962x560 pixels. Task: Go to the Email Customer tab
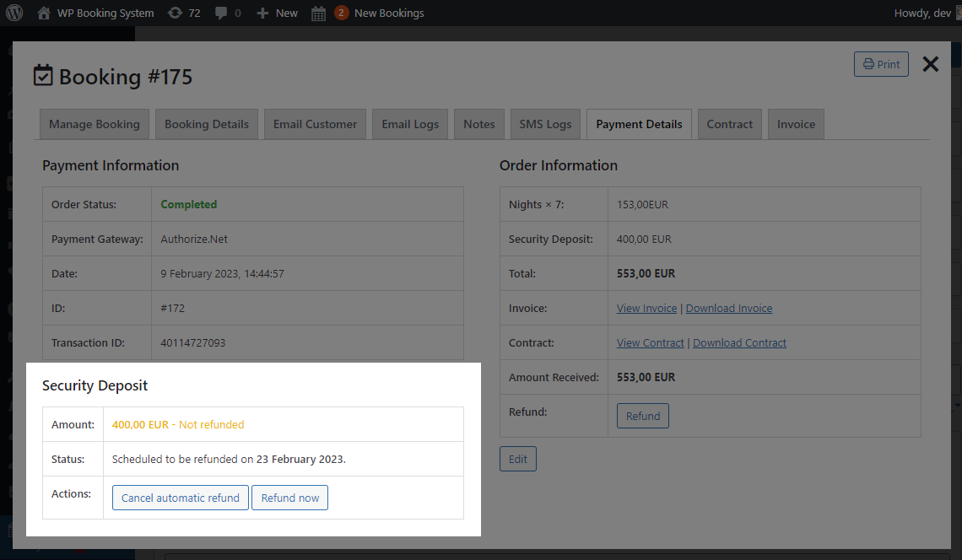click(315, 124)
